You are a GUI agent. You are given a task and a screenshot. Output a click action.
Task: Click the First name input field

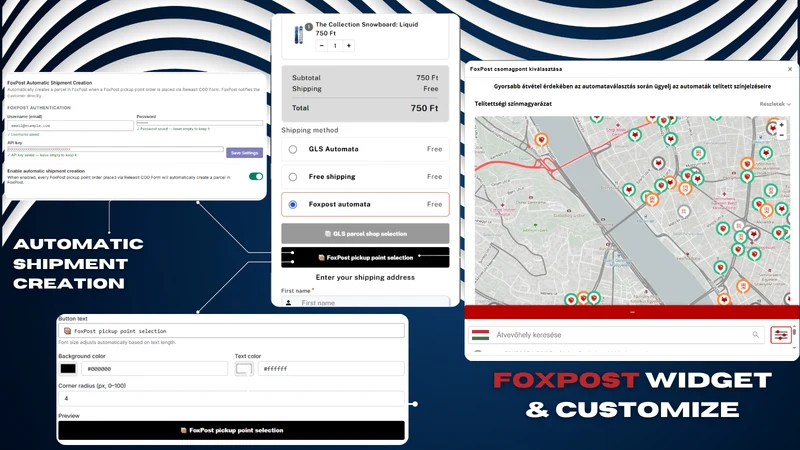[365, 303]
